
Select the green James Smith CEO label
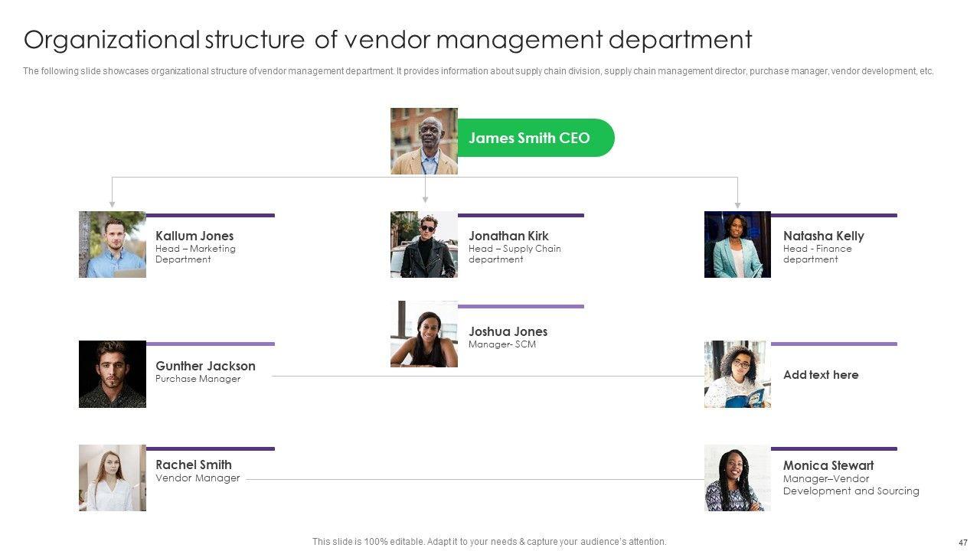click(535, 138)
